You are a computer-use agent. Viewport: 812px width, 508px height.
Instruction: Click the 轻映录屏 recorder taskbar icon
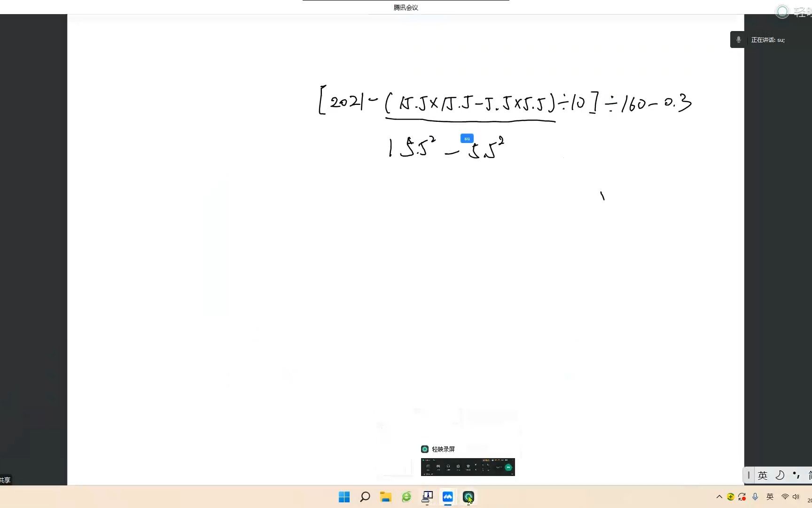point(468,497)
